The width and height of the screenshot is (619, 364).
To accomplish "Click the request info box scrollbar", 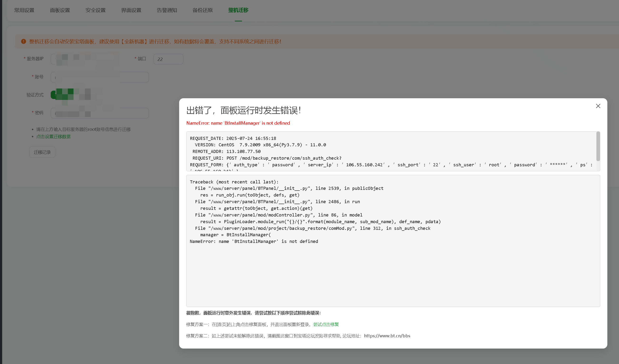I will tap(598, 146).
